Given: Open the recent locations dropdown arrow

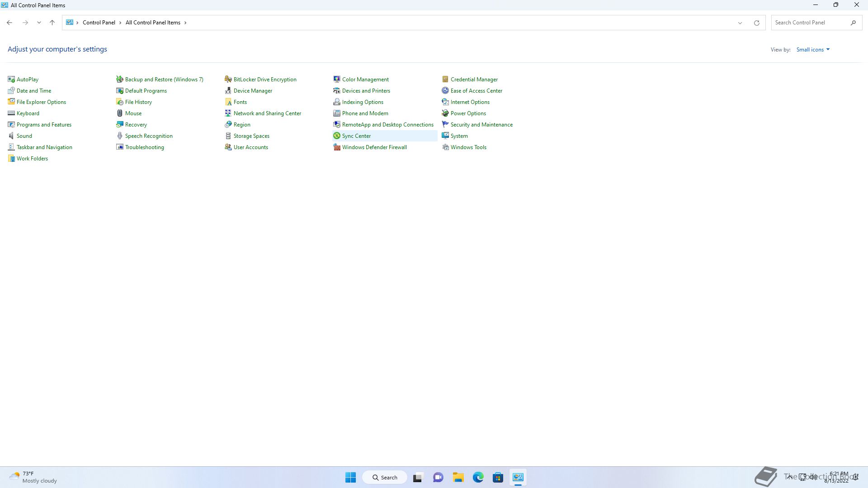Looking at the screenshot, I should pos(39,23).
